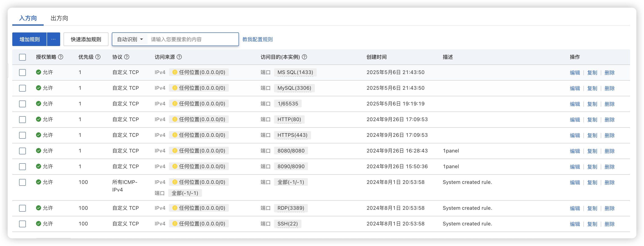Check the 8080/8080 rule checkbox

click(22, 151)
